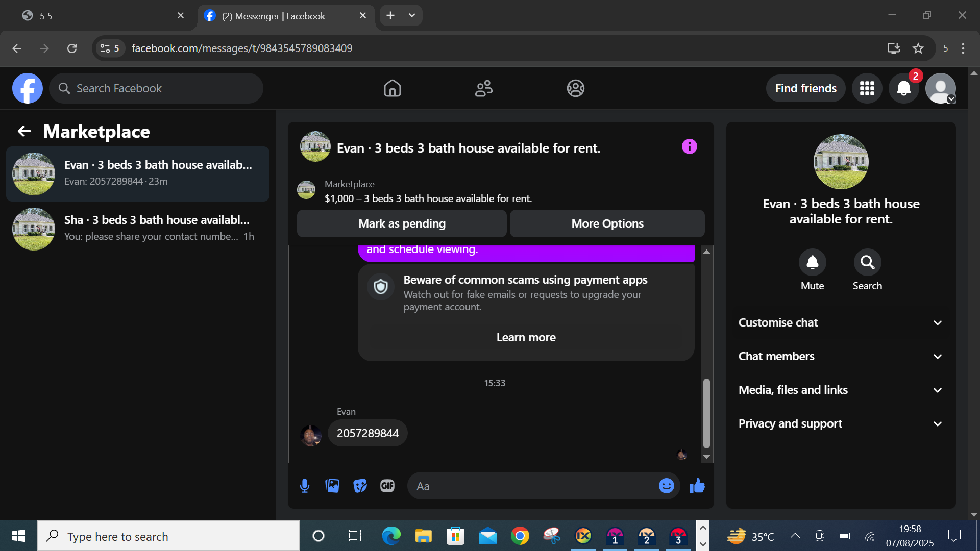Open the listing thumbnail in right panel
980x551 pixels.
coord(841,162)
